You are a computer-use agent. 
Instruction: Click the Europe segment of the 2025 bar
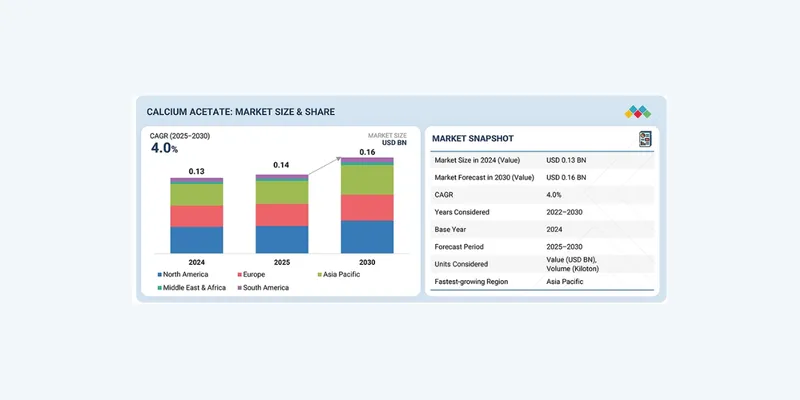pos(282,215)
